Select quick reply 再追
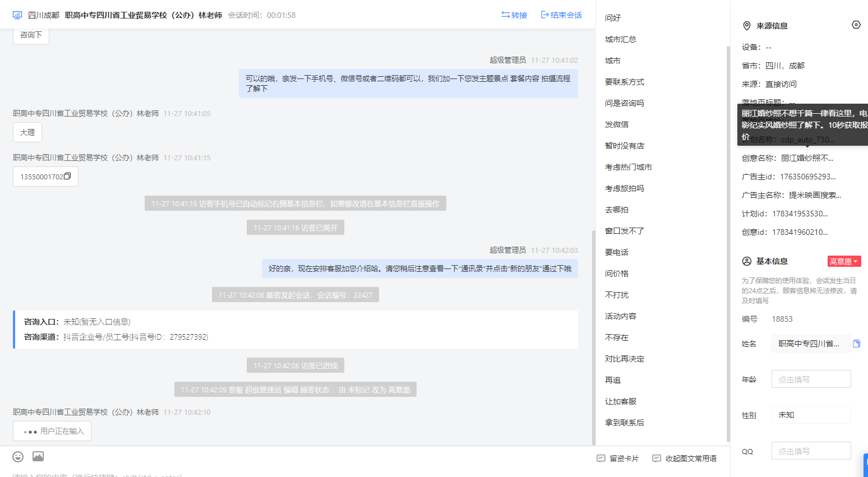 click(x=613, y=380)
